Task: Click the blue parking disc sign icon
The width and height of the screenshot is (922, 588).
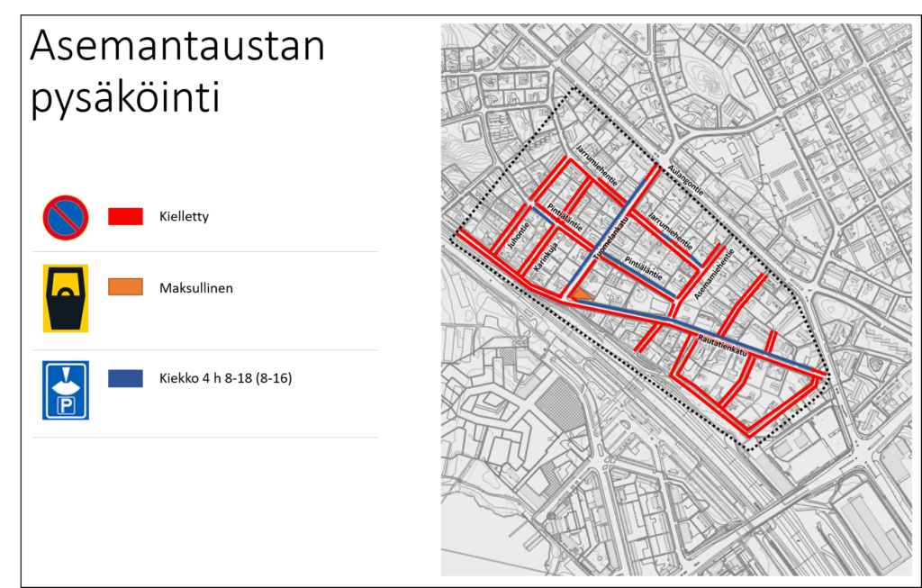Action: pyautogui.click(x=65, y=390)
